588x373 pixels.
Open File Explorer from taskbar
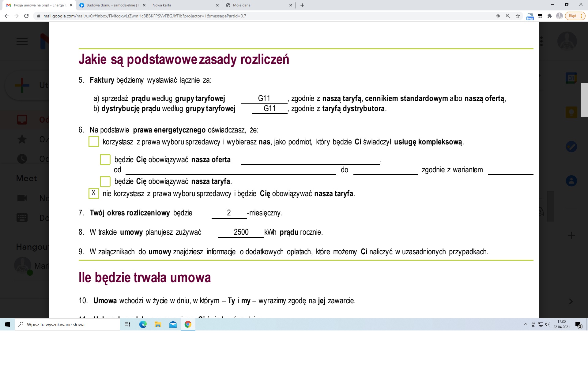158,324
